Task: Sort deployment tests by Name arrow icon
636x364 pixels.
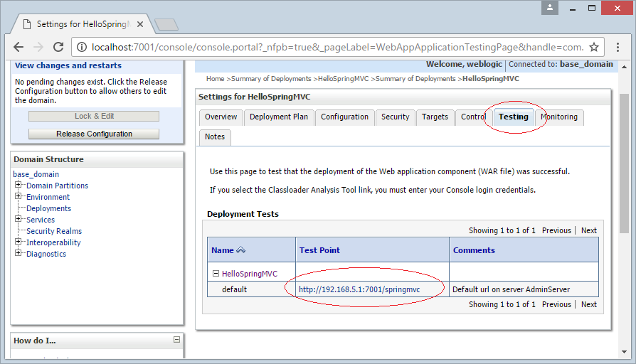Action: [241, 250]
